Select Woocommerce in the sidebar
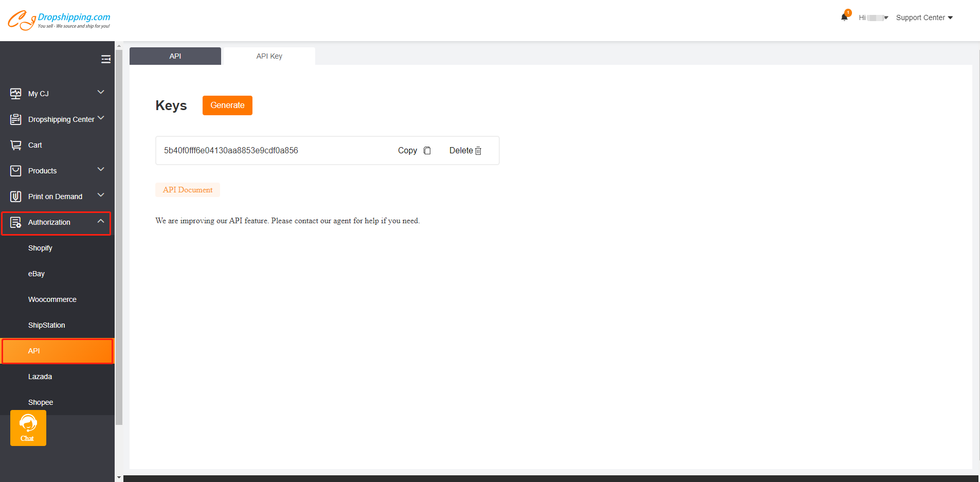 coord(52,299)
